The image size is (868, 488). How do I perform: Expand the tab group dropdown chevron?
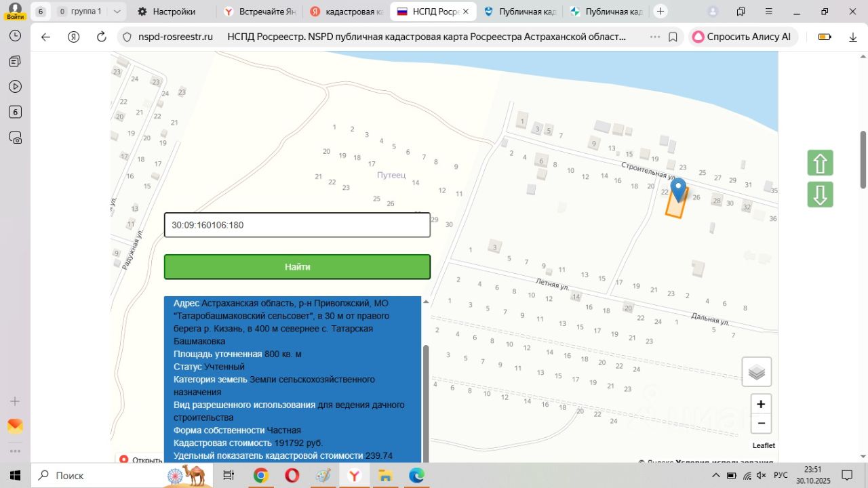(118, 12)
